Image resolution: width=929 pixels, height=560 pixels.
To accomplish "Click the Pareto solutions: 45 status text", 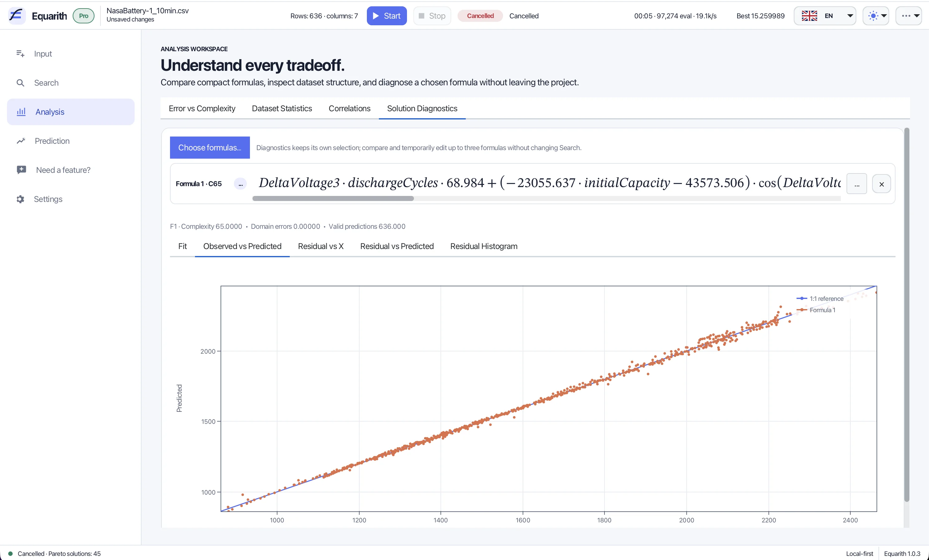I will 74,554.
